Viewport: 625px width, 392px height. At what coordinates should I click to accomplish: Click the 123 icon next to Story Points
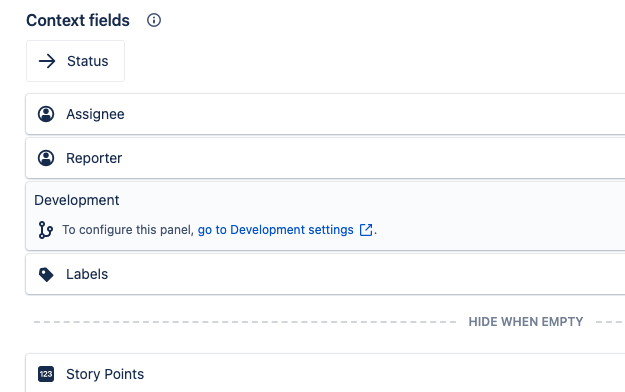[x=46, y=374]
